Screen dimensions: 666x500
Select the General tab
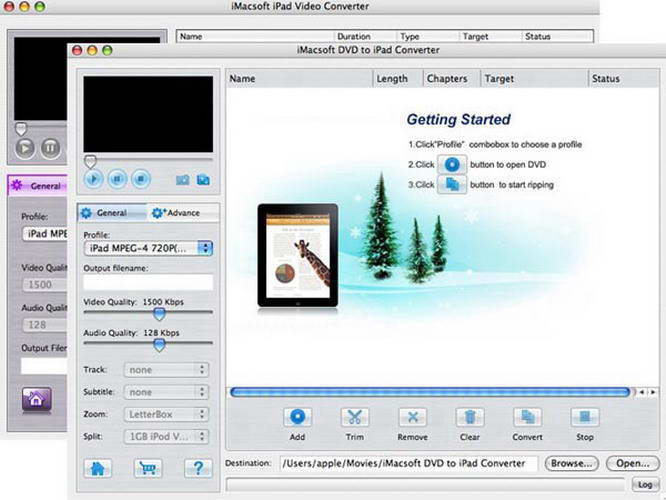(x=111, y=212)
